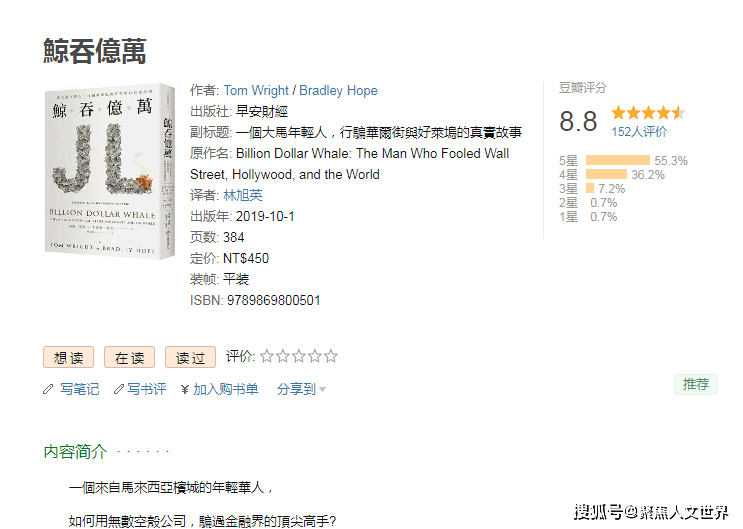Mark the book as 读过
Viewport: 743px width, 529px height.
(190, 357)
